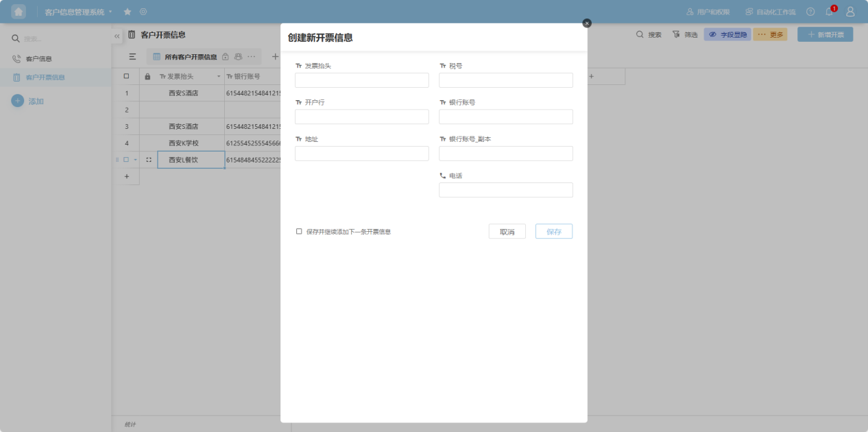This screenshot has width=868, height=432.
Task: Expand the 客户信息管理系统 app dropdown
Action: (110, 12)
